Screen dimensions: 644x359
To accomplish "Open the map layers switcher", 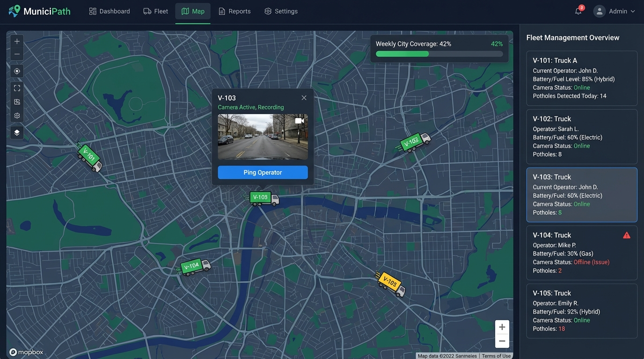I will tap(16, 132).
